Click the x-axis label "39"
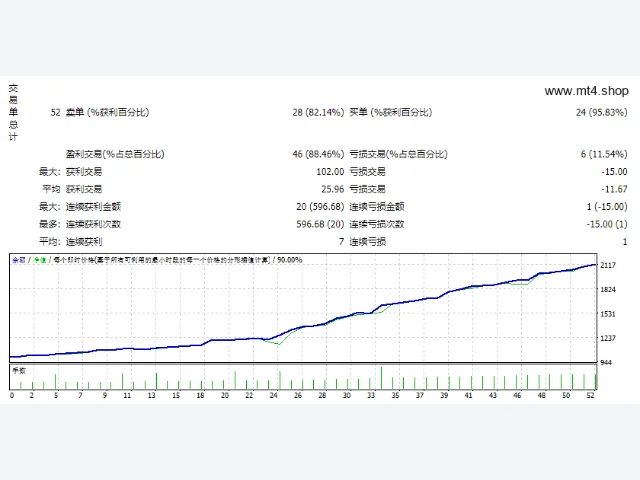 444,395
